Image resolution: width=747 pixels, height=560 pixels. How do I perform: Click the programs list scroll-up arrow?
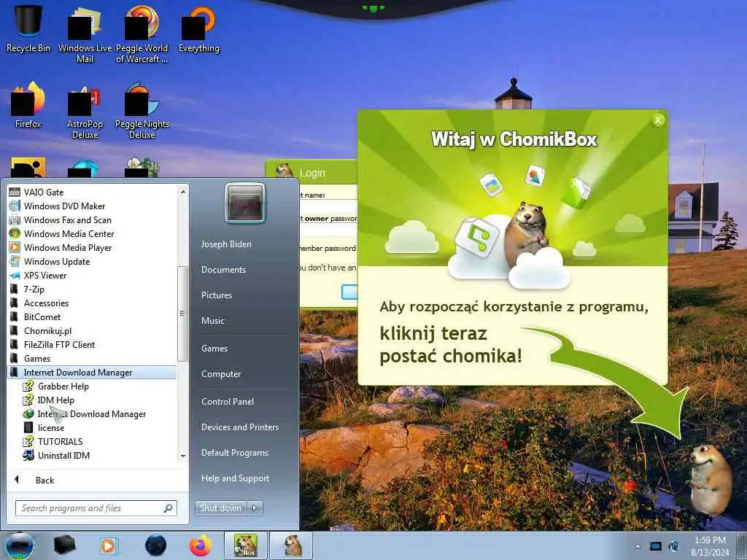[183, 192]
